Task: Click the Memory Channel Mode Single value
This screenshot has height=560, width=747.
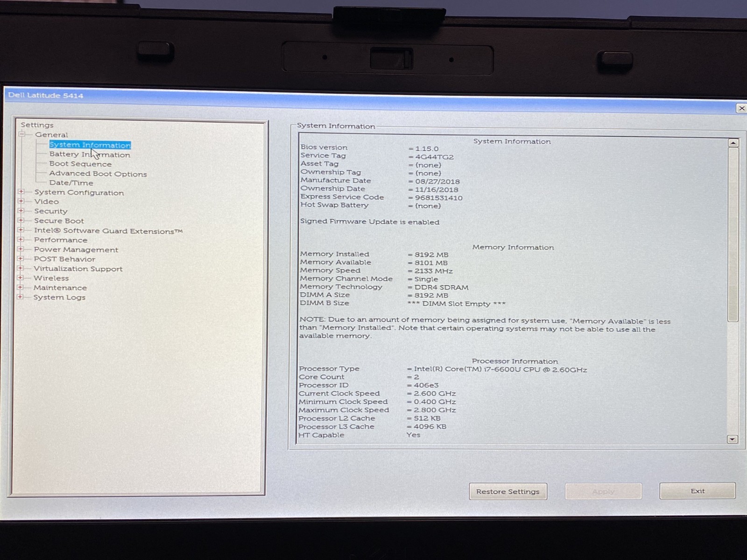Action: (x=426, y=279)
